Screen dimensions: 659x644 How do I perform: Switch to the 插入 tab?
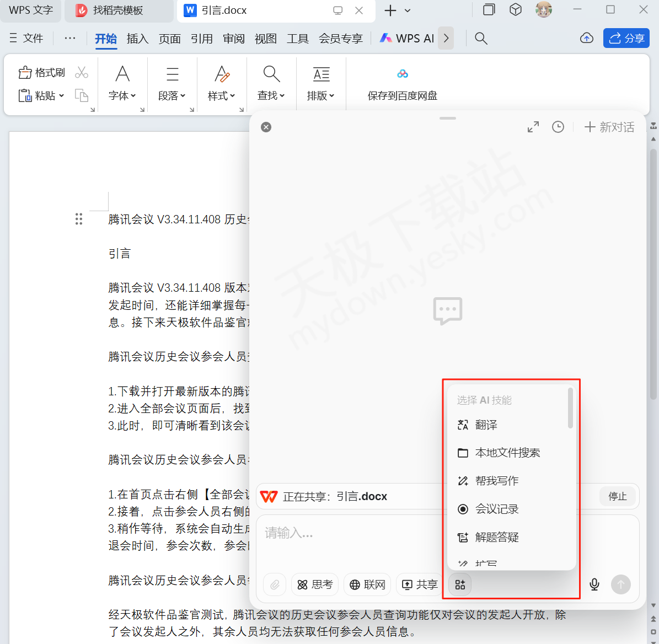point(137,39)
